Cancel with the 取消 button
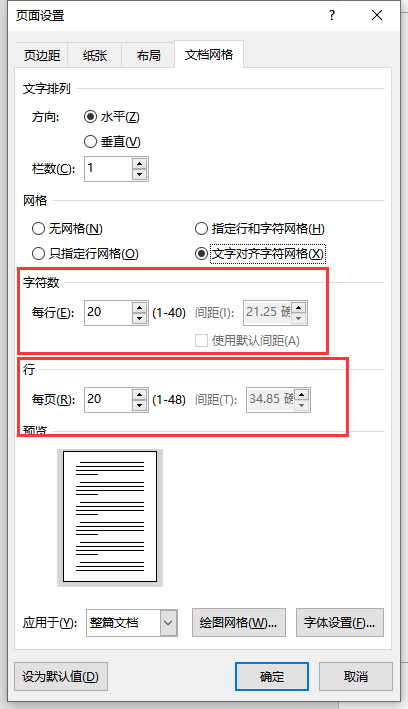 [x=356, y=676]
